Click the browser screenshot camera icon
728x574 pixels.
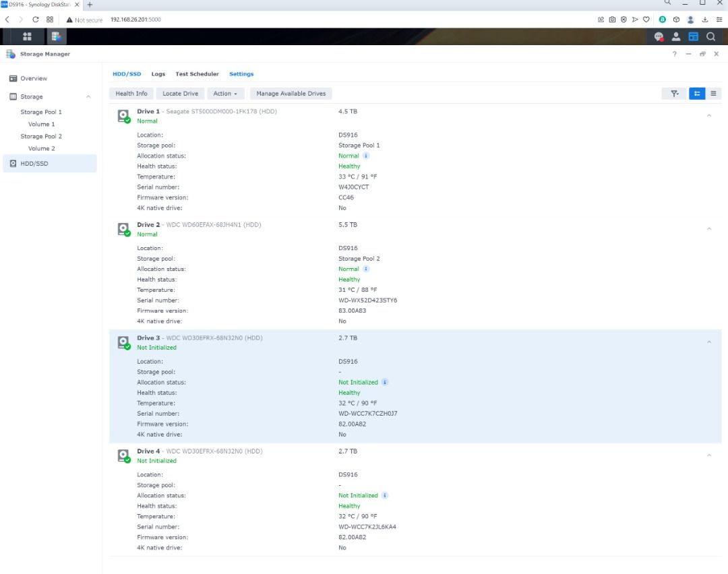click(x=612, y=20)
